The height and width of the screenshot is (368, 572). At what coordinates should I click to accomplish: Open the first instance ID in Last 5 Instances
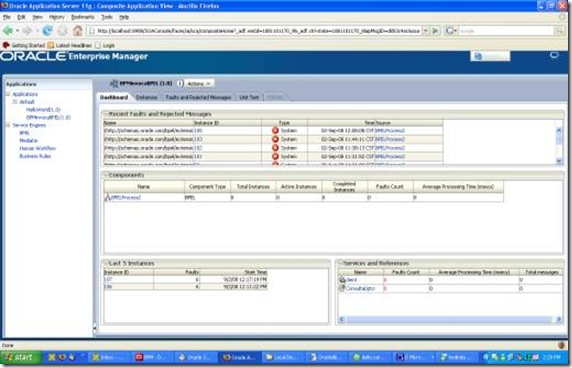click(x=108, y=279)
